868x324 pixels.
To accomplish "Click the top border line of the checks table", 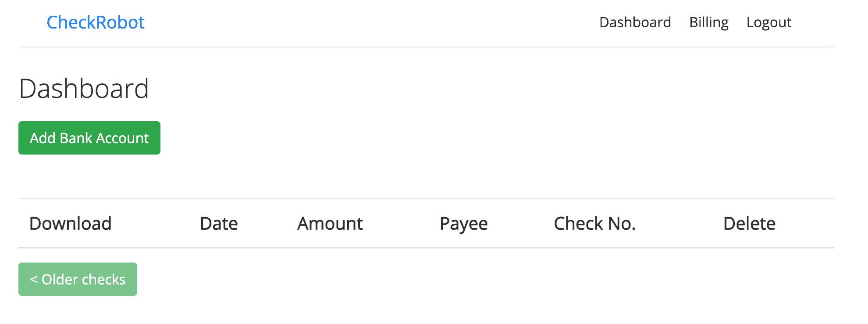I will tap(425, 199).
